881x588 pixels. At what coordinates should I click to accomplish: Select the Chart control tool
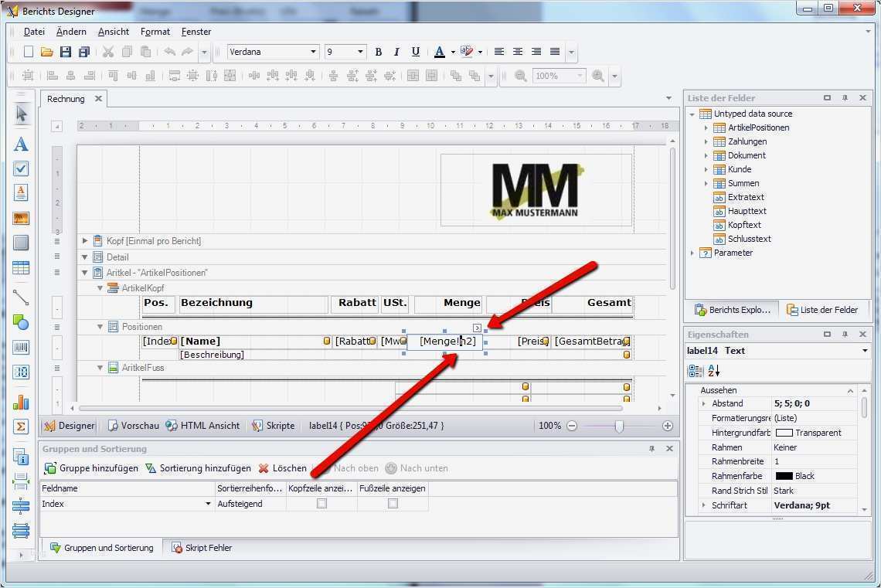[21, 402]
